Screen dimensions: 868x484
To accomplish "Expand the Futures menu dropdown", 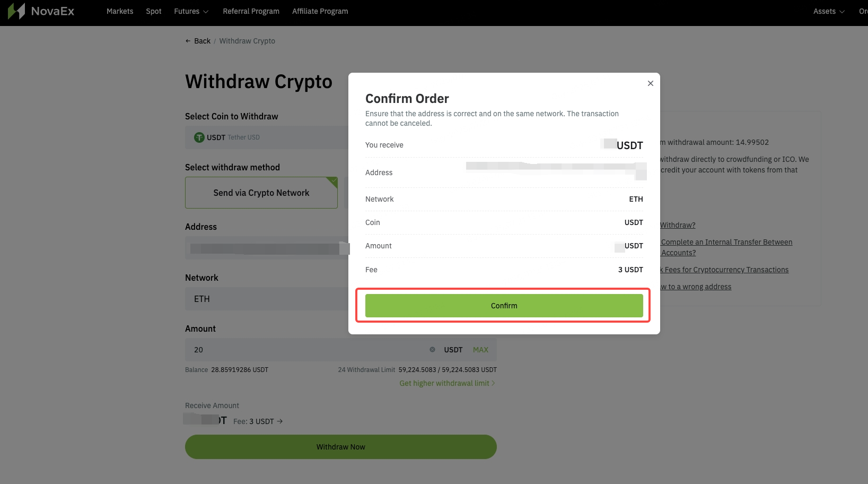I will 190,11.
